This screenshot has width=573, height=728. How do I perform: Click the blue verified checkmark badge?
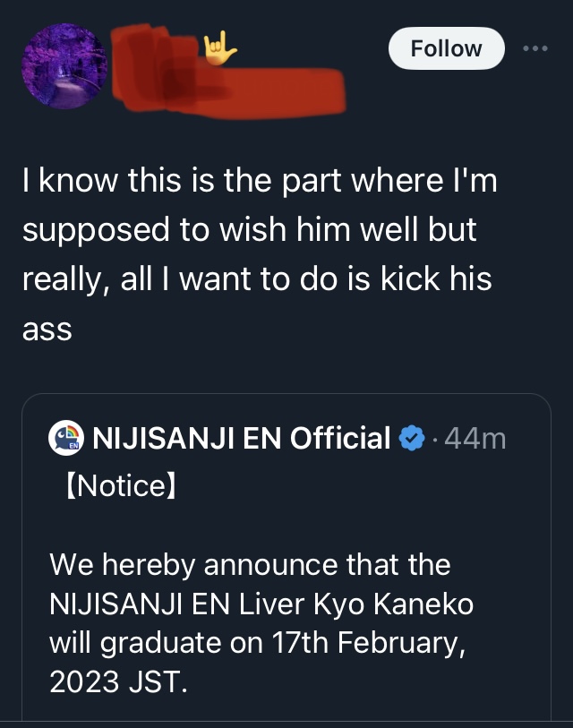(411, 439)
